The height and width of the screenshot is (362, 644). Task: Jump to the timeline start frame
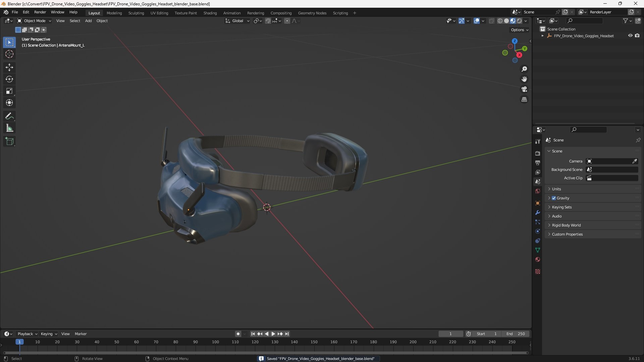pyautogui.click(x=253, y=334)
